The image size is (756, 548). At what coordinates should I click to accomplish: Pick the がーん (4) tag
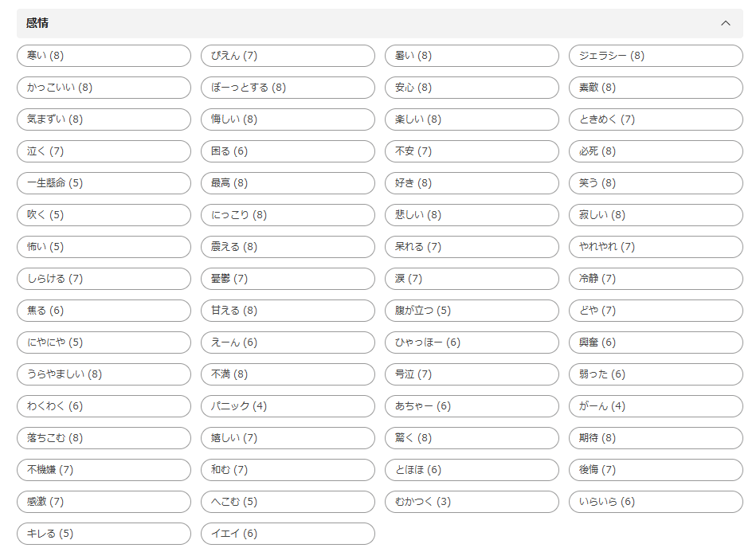656,406
